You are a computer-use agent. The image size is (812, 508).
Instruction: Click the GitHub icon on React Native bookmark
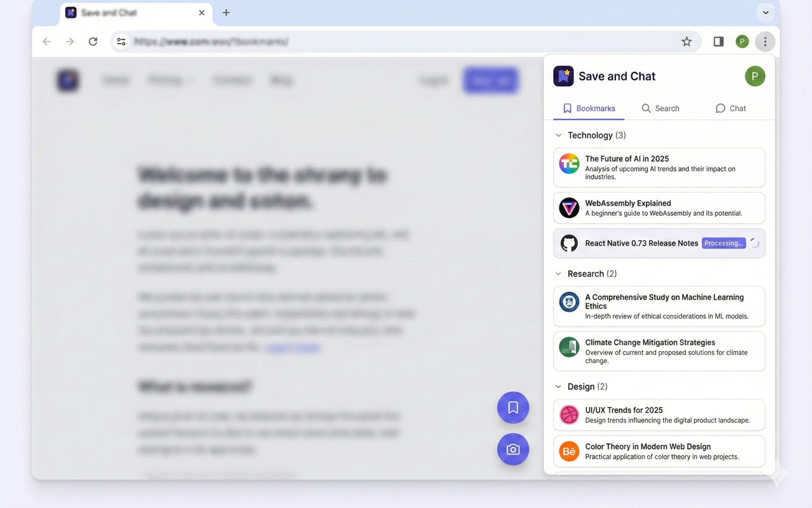click(568, 243)
